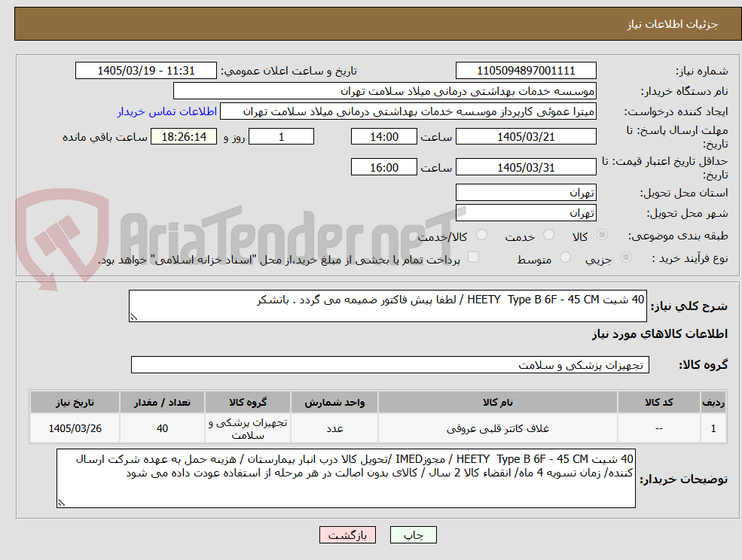Select the خدمت radio button
The image size is (742, 560).
point(548,235)
